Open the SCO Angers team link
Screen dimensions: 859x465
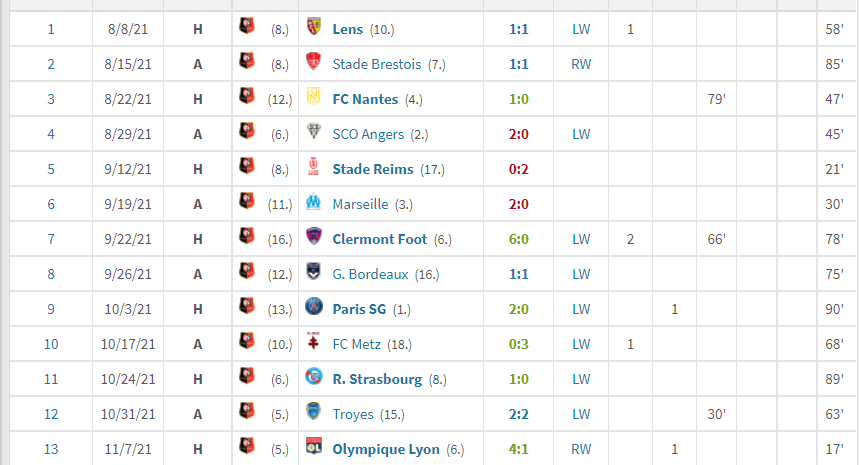[368, 134]
